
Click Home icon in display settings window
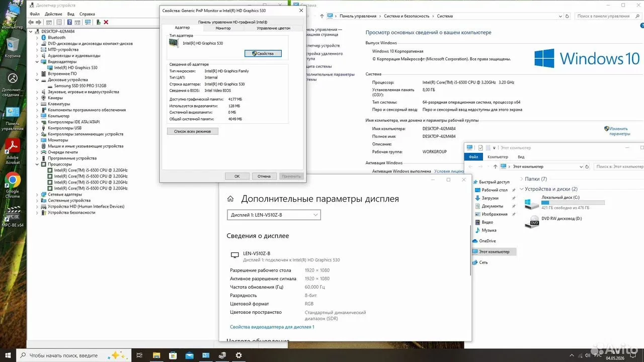coord(230,199)
